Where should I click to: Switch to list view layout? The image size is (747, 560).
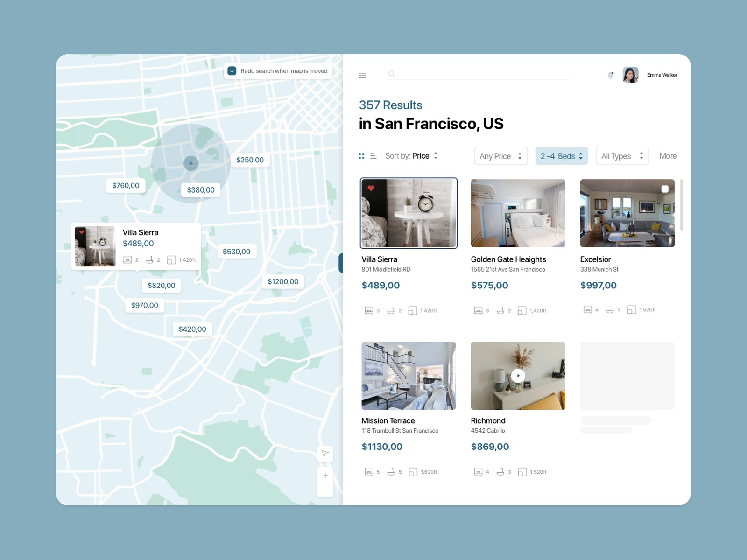[x=373, y=156]
